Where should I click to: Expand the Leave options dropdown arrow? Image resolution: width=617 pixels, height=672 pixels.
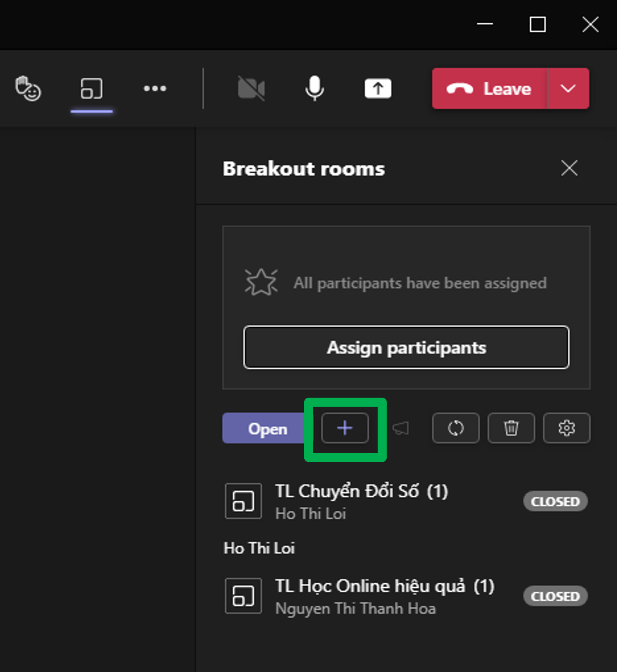(x=568, y=89)
